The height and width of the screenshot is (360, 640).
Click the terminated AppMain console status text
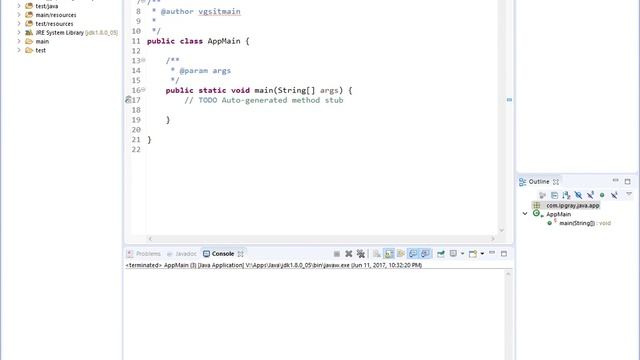click(x=273, y=265)
